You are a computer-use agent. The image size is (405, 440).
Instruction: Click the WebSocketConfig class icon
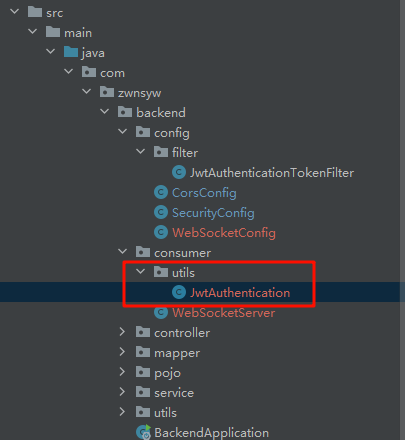[x=161, y=232]
